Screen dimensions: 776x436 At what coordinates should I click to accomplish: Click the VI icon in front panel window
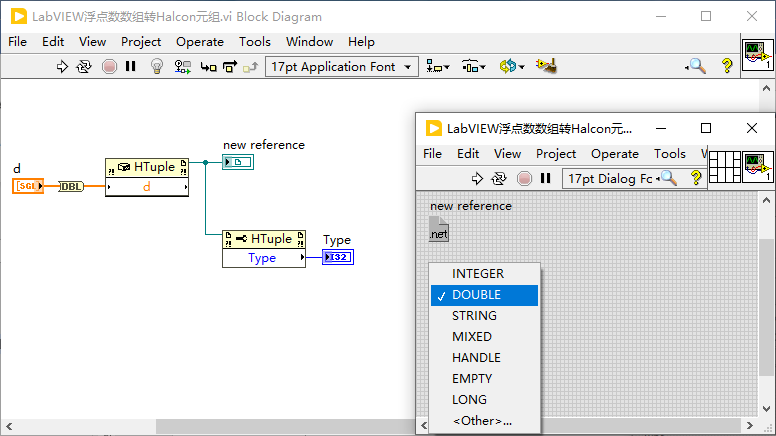(x=758, y=167)
